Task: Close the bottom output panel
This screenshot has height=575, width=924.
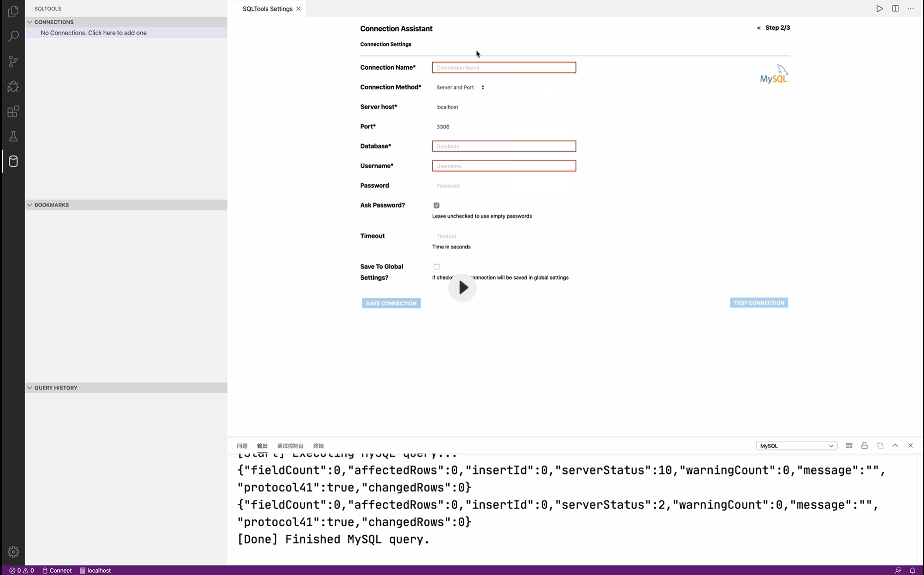Action: point(910,446)
